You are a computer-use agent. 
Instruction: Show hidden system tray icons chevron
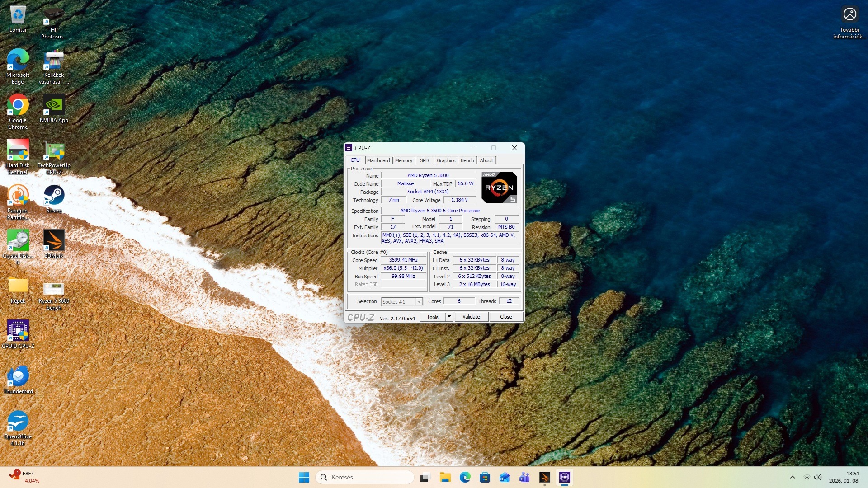(792, 477)
